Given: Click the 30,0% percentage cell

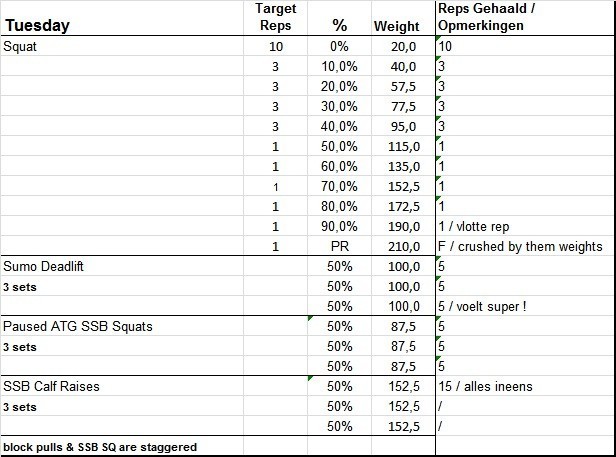Looking at the screenshot, I should (x=338, y=106).
